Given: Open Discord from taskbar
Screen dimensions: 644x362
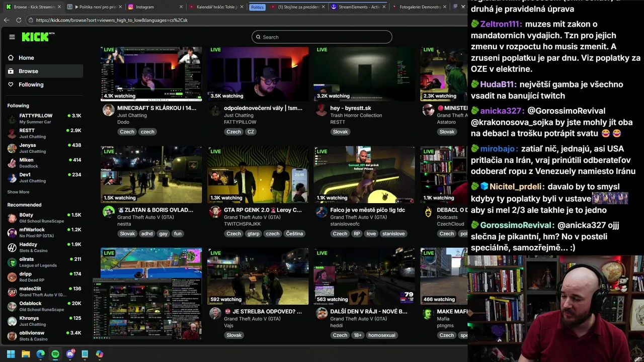Looking at the screenshot, I should pos(70,354).
